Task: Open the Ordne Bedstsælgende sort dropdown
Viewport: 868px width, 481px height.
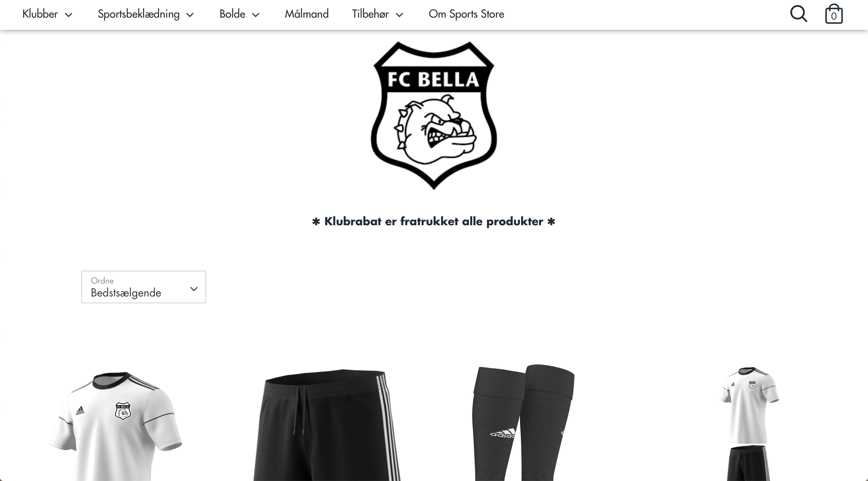Action: point(144,287)
